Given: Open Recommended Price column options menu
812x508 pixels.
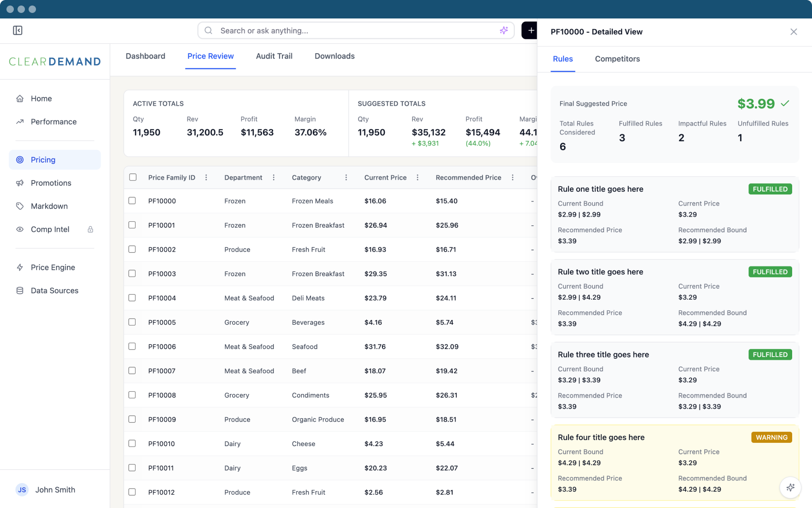Looking at the screenshot, I should [x=513, y=177].
